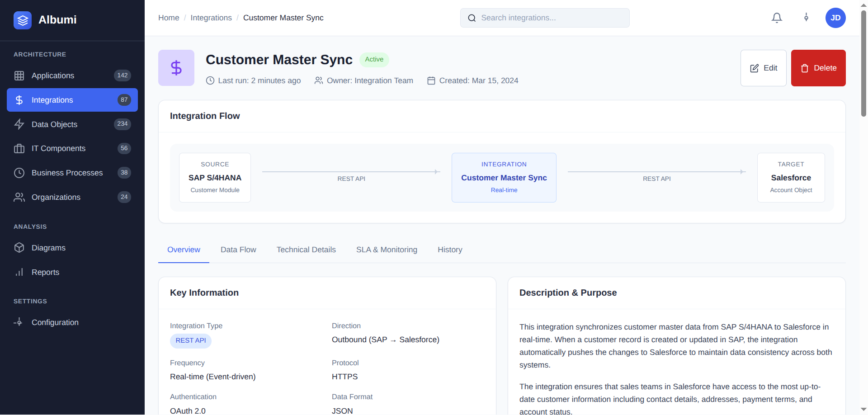868x415 pixels.
Task: Navigate to Integrations breadcrumb link
Action: click(x=211, y=18)
